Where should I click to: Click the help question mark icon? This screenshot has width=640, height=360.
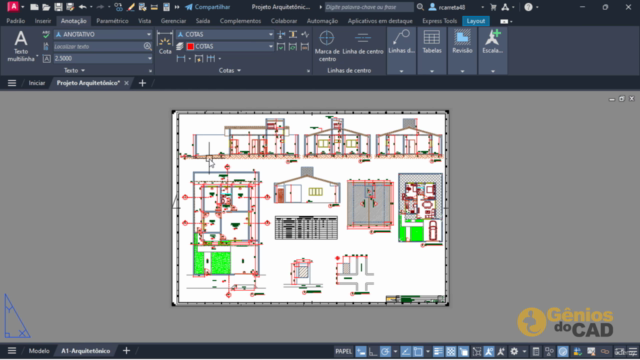pos(529,7)
